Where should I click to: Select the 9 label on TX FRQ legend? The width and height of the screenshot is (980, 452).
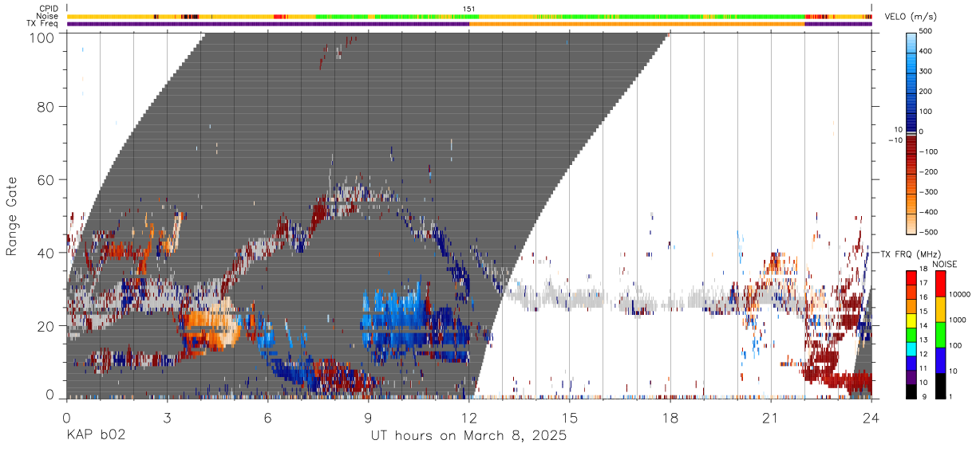click(x=924, y=397)
